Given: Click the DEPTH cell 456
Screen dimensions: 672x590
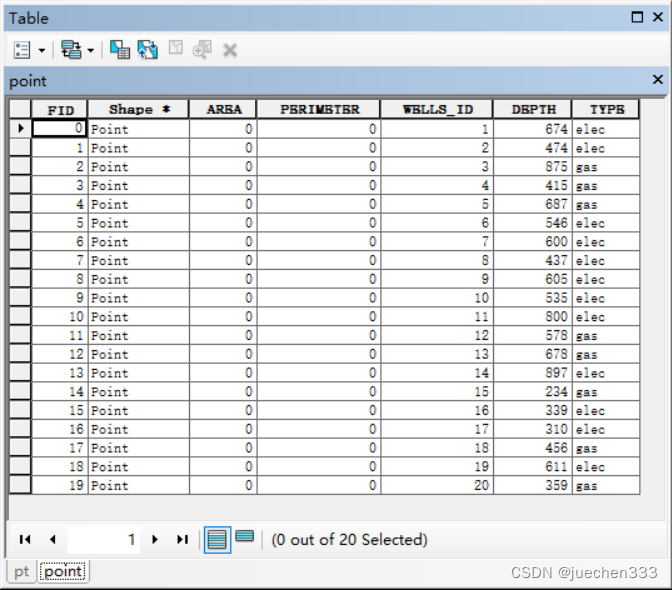Looking at the screenshot, I should 533,448.
